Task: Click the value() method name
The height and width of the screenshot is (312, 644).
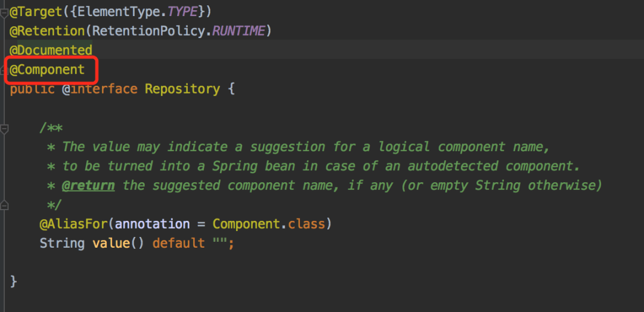Action: coord(111,244)
